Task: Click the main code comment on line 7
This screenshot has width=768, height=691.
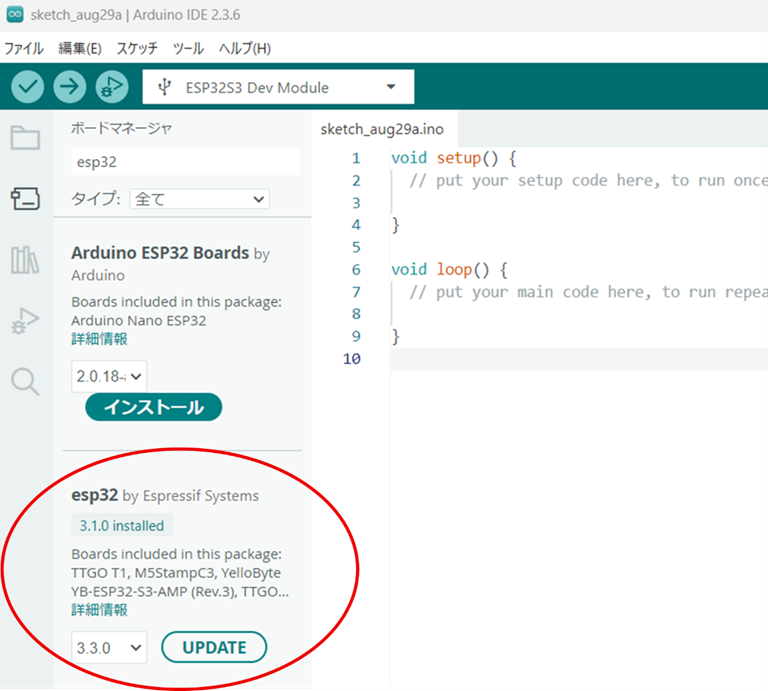Action: pyautogui.click(x=588, y=292)
